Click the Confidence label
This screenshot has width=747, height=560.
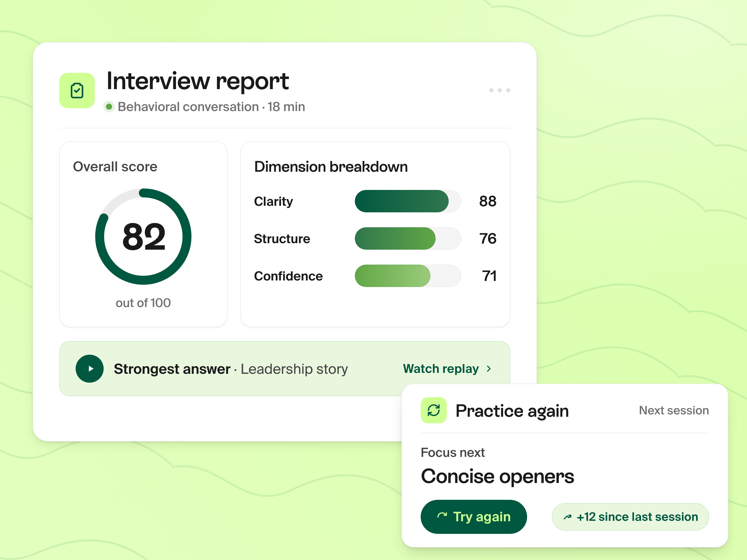pyautogui.click(x=288, y=276)
